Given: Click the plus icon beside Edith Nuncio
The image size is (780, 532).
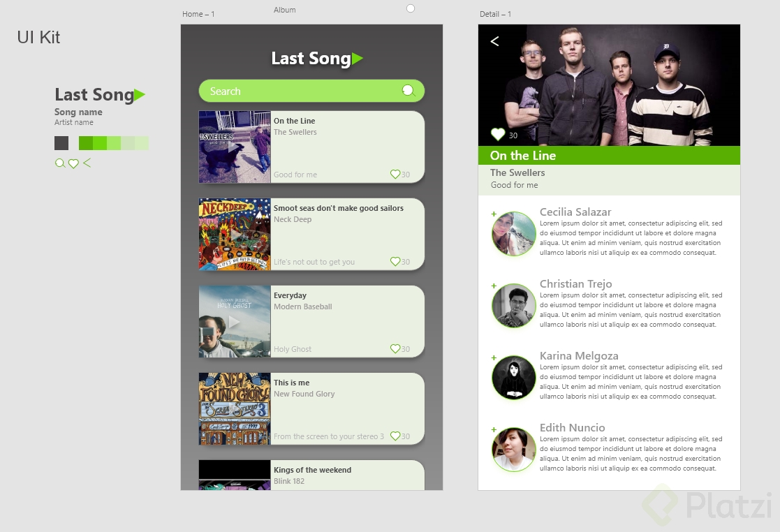Looking at the screenshot, I should [494, 429].
